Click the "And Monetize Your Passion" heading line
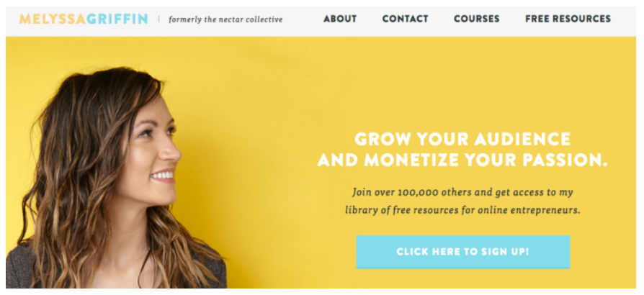The image size is (644, 295). point(462,160)
